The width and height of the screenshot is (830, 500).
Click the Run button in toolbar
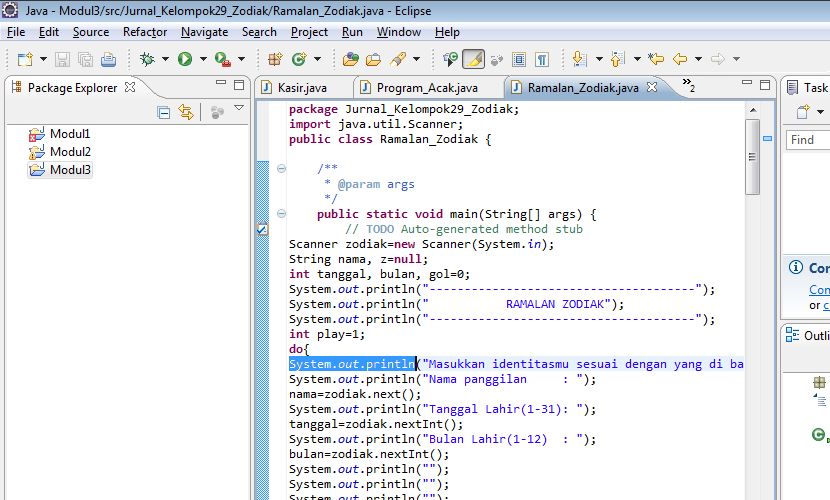tap(185, 60)
